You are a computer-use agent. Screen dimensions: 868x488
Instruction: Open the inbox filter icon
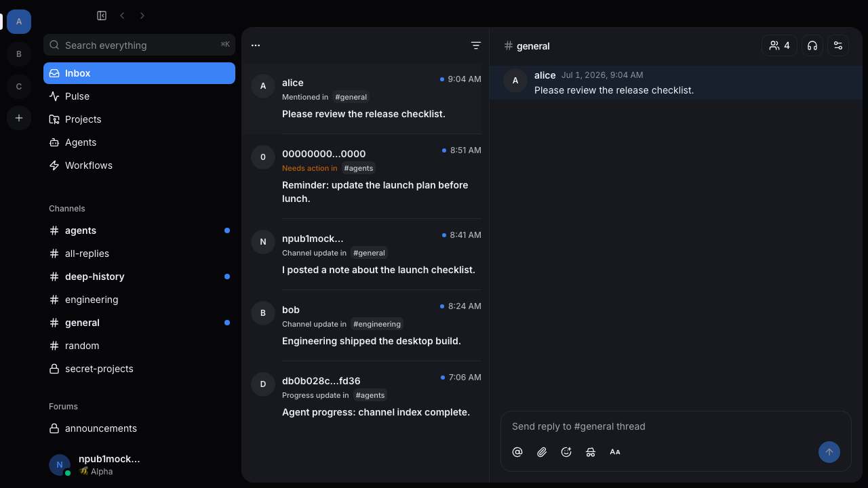pyautogui.click(x=476, y=45)
